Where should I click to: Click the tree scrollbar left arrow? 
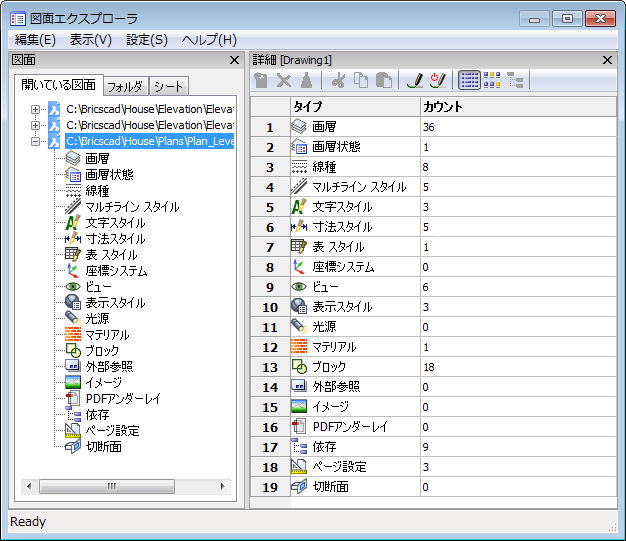[29, 486]
